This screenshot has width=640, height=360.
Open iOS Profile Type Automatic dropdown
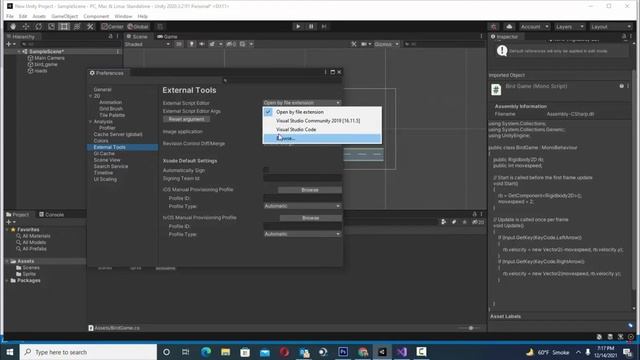coord(302,206)
